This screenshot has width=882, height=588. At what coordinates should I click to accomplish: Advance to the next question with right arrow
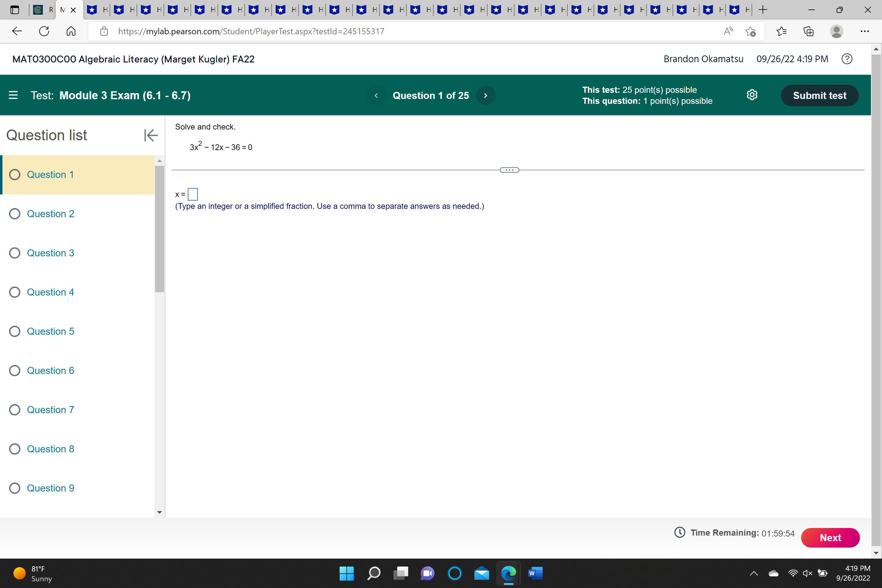pos(486,95)
